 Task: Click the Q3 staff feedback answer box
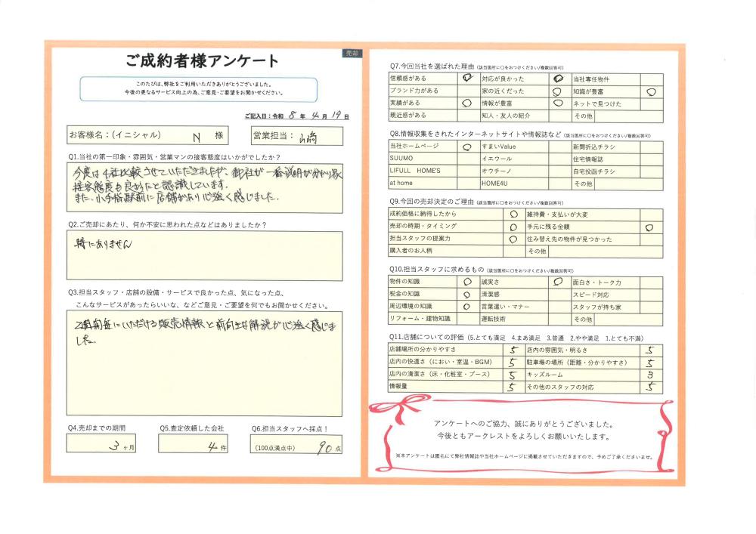point(204,361)
